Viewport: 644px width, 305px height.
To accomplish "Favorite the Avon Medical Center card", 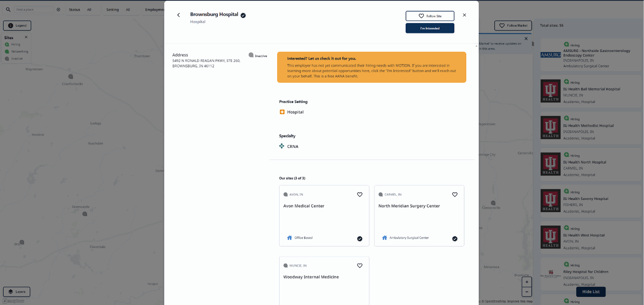I will [359, 194].
